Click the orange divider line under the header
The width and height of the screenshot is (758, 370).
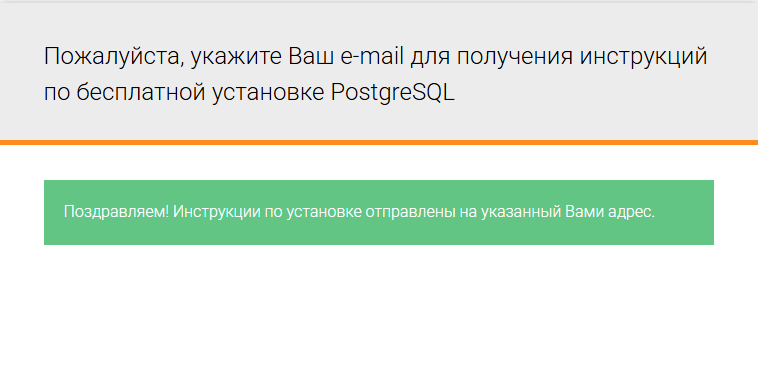(x=379, y=142)
